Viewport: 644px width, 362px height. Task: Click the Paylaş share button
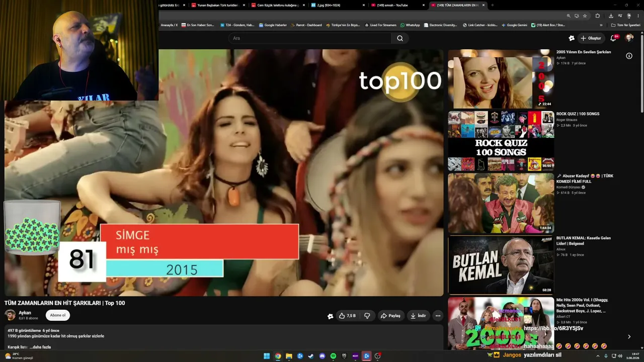pos(391,316)
